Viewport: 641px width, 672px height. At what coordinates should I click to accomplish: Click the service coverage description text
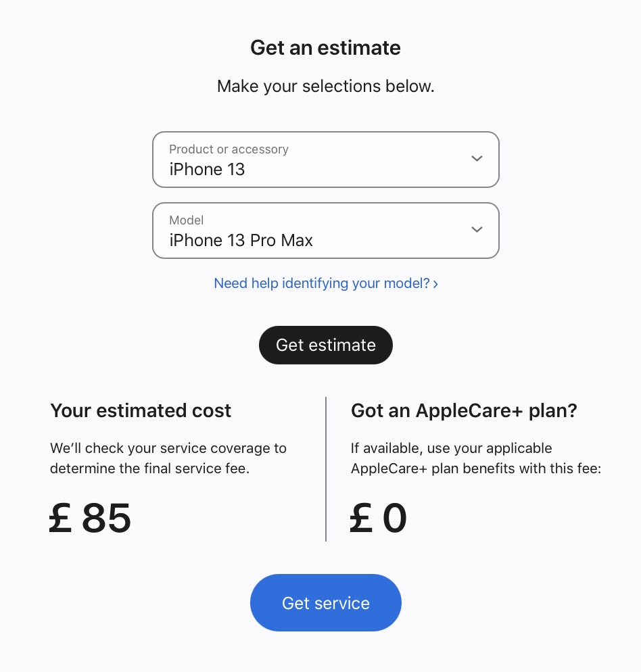(x=168, y=458)
